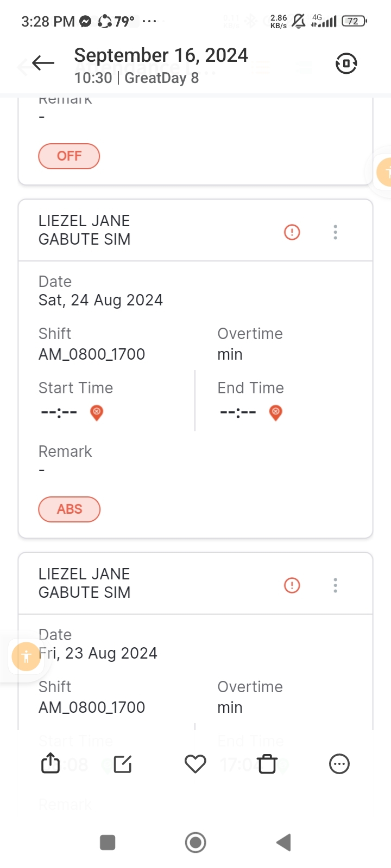Tap the share icon in bottom toolbar
The width and height of the screenshot is (391, 868).
[51, 764]
